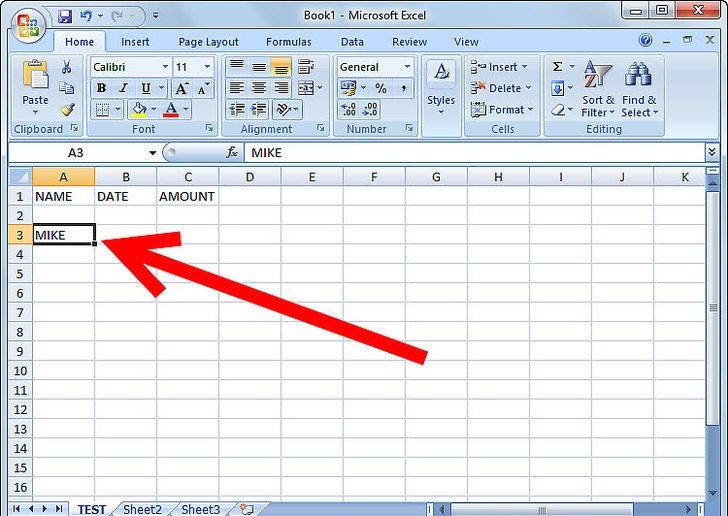Toggle bottom align button

(281, 67)
